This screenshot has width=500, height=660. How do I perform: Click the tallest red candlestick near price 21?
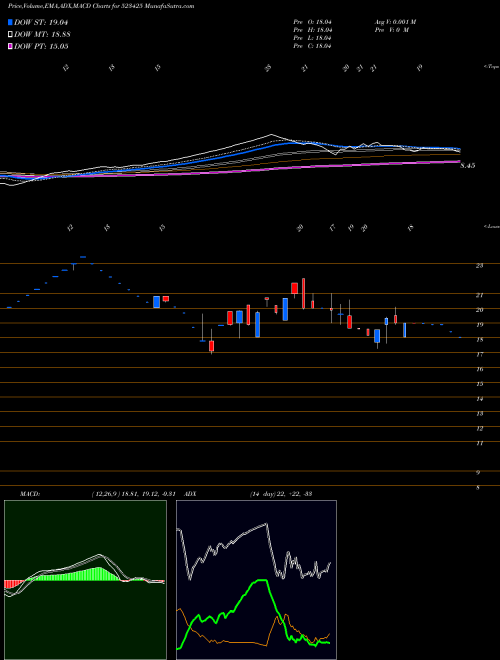303,293
